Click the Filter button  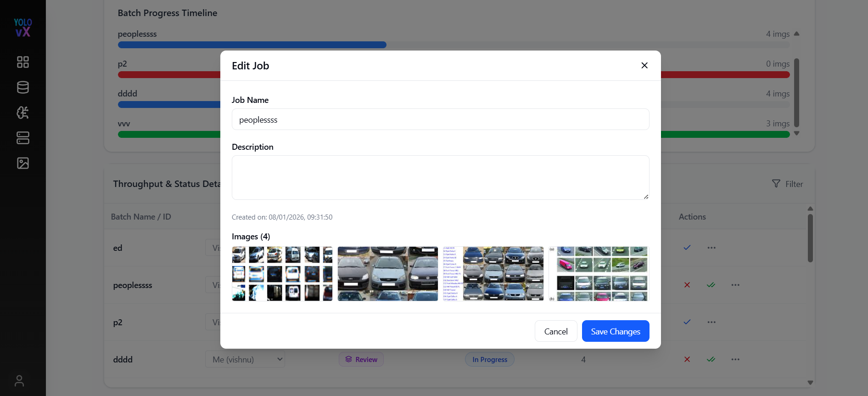pyautogui.click(x=788, y=184)
